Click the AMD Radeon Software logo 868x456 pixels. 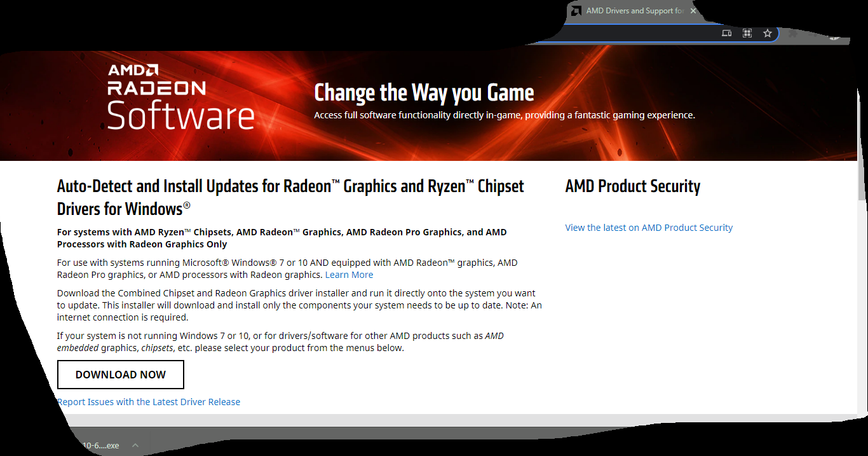181,97
